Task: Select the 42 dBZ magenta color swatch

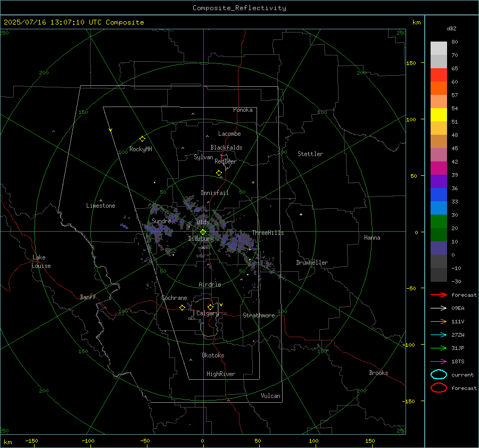Action: pyautogui.click(x=439, y=168)
